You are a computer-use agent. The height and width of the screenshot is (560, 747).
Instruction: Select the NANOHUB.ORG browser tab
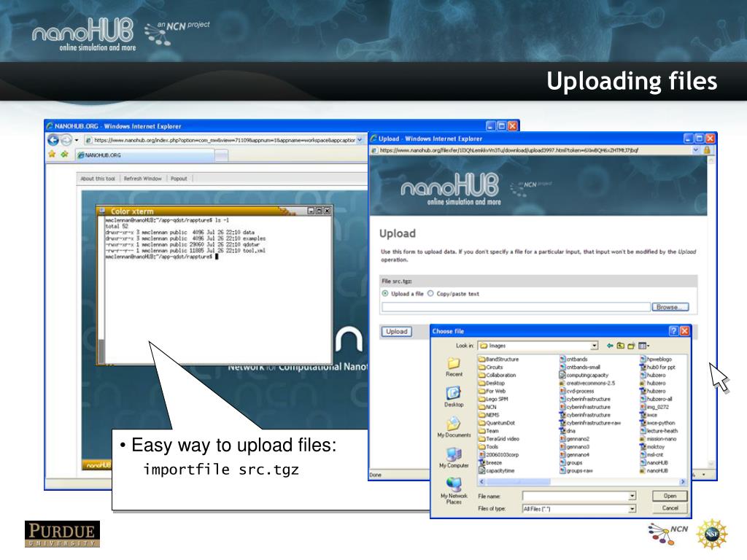pyautogui.click(x=145, y=155)
